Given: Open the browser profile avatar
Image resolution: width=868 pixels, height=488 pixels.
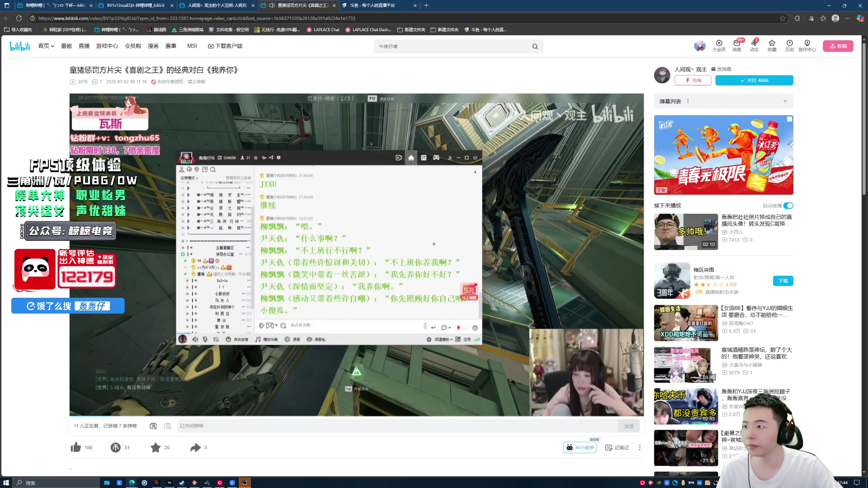Looking at the screenshot, I should [x=835, y=18].
